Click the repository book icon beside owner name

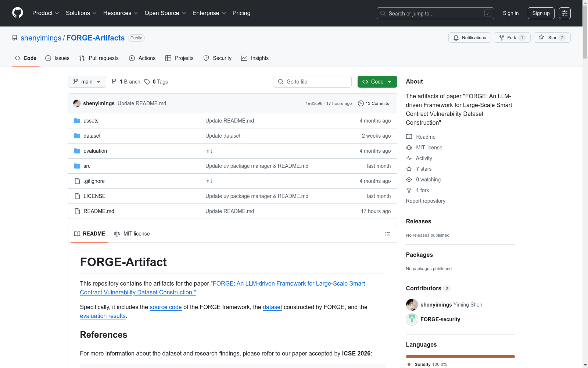(x=15, y=38)
